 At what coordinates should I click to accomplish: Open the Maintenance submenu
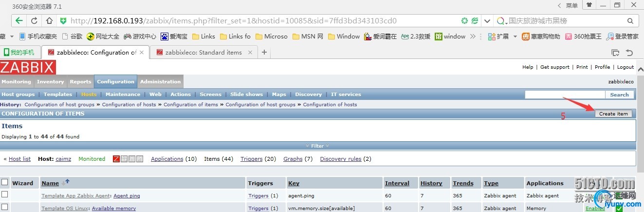point(123,94)
